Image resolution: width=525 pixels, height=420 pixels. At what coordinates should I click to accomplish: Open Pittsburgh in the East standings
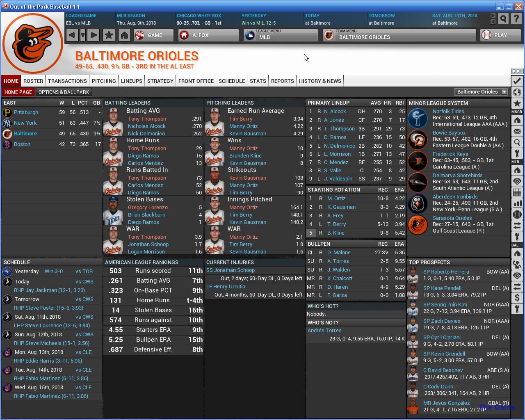tap(26, 112)
